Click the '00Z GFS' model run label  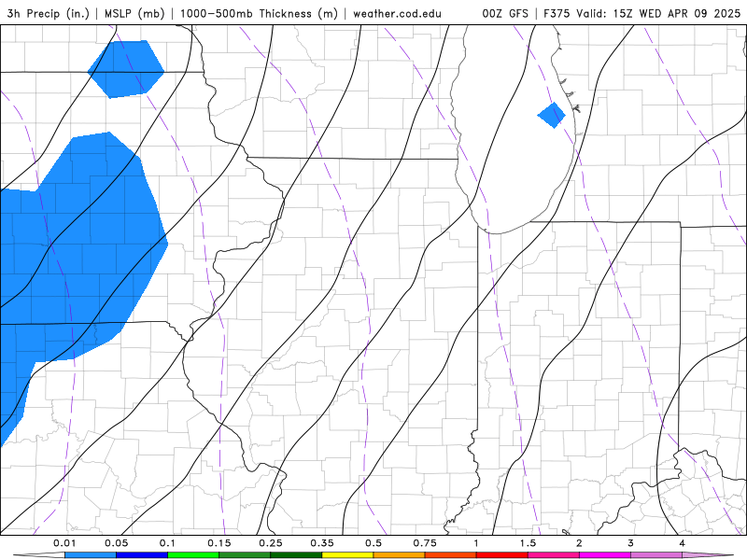tap(505, 13)
